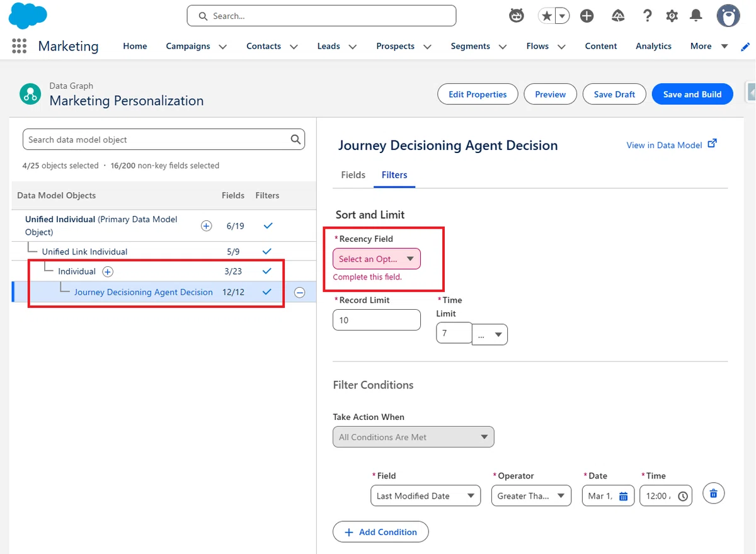Image resolution: width=756 pixels, height=554 pixels.
Task: Expand the Flows nav chevron
Action: click(x=561, y=47)
